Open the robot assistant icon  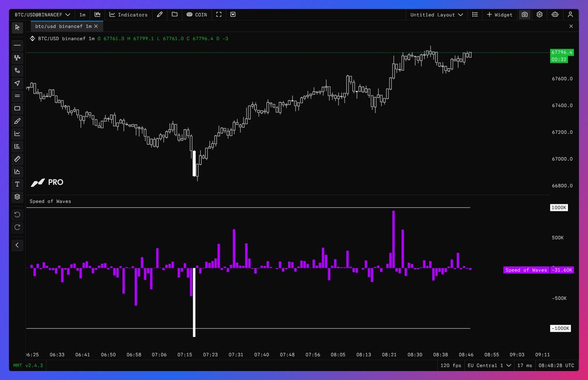click(x=555, y=15)
